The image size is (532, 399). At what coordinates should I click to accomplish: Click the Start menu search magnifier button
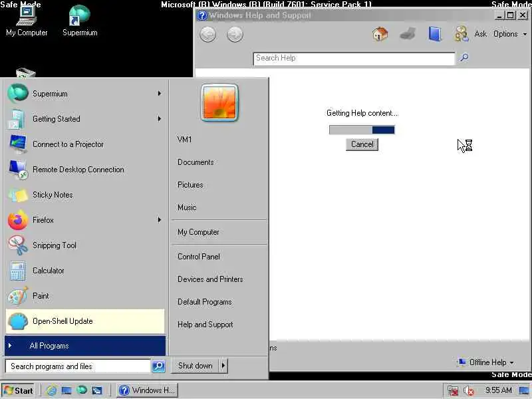coord(158,366)
